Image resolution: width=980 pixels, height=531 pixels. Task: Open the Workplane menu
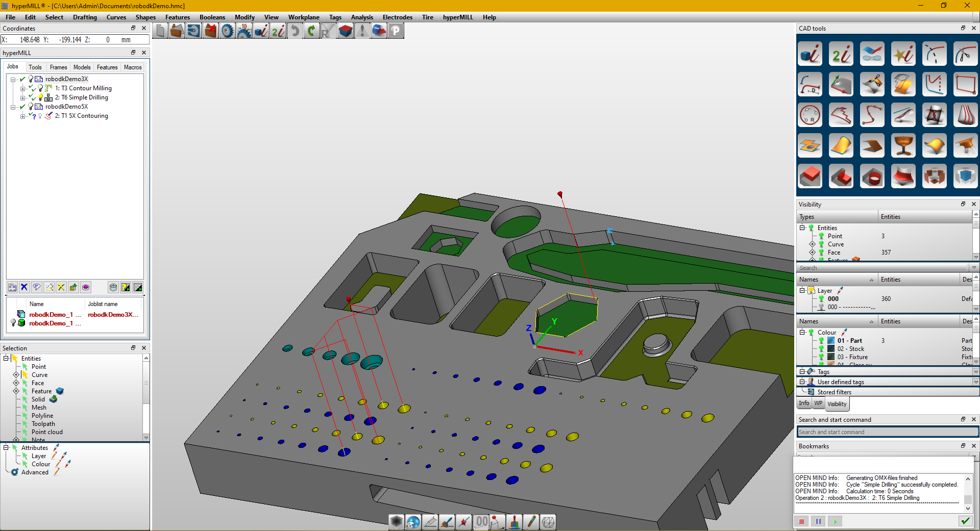click(303, 17)
